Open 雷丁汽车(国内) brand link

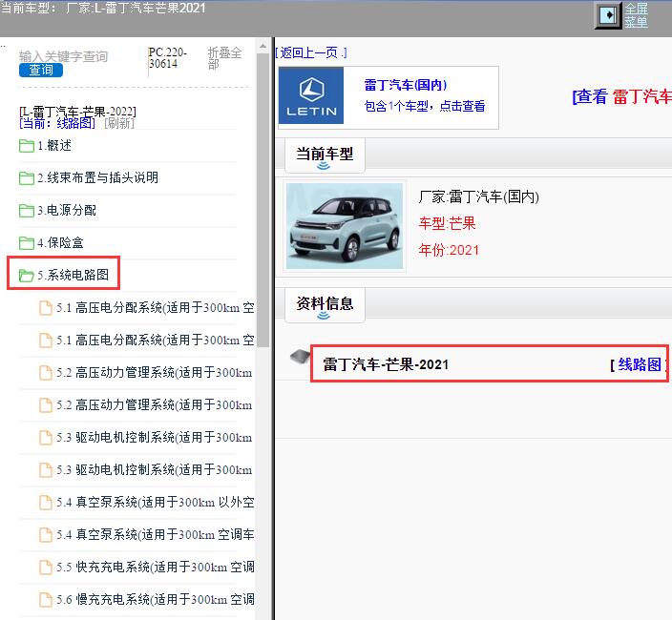(406, 85)
